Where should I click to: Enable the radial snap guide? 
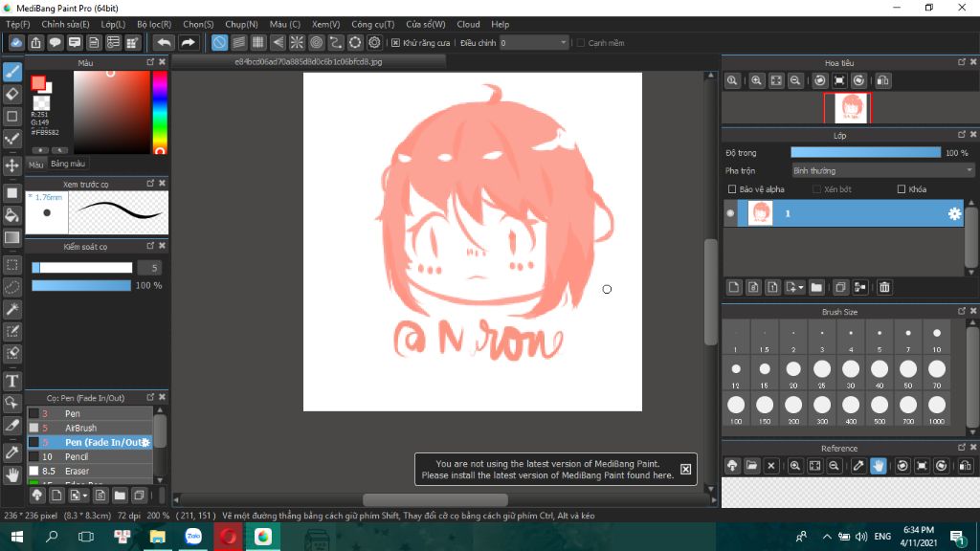297,42
